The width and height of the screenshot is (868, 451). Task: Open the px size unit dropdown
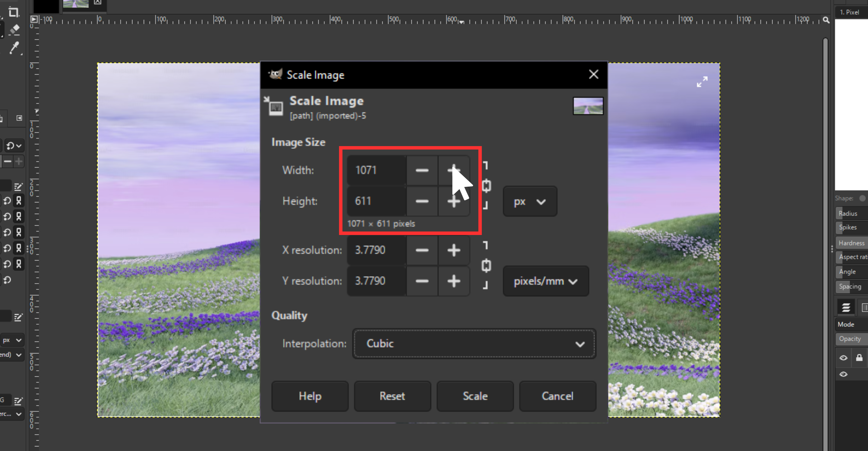pos(530,202)
